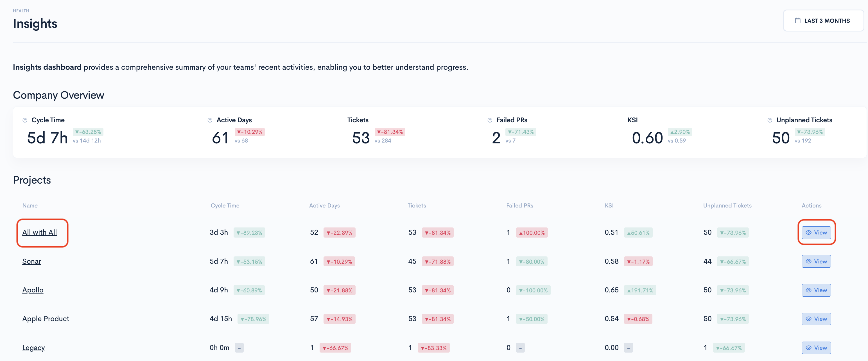
Task: Click the Cycle Time column header
Action: pyautogui.click(x=225, y=206)
